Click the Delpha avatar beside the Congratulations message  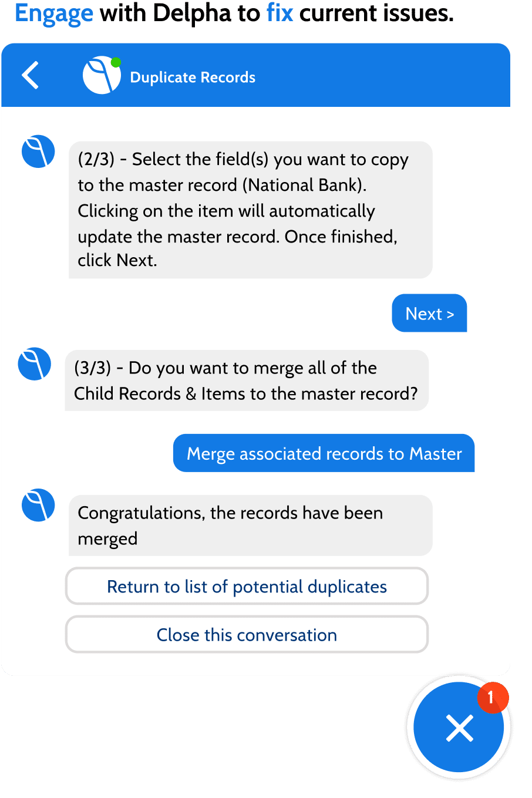(x=38, y=505)
